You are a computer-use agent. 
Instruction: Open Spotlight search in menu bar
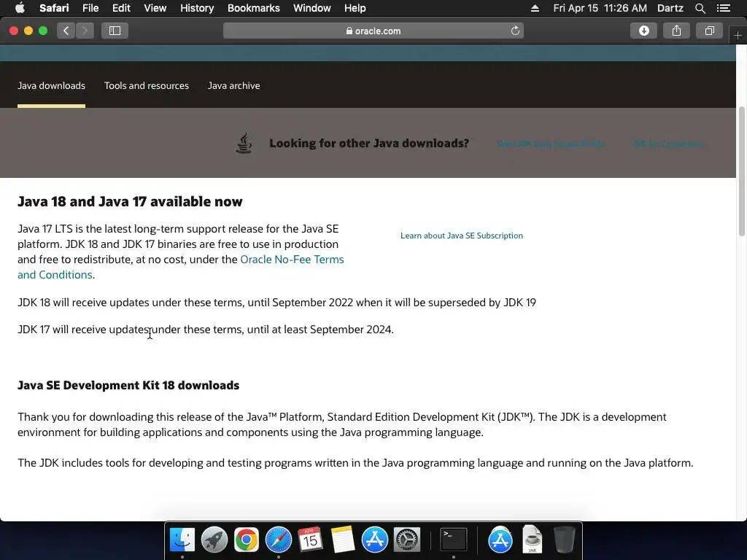[x=700, y=8]
